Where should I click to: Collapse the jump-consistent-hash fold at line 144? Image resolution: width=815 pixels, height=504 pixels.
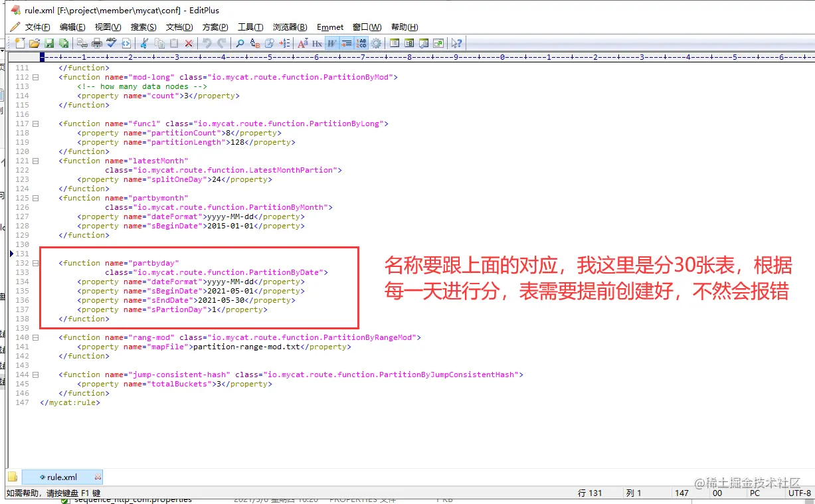point(36,375)
